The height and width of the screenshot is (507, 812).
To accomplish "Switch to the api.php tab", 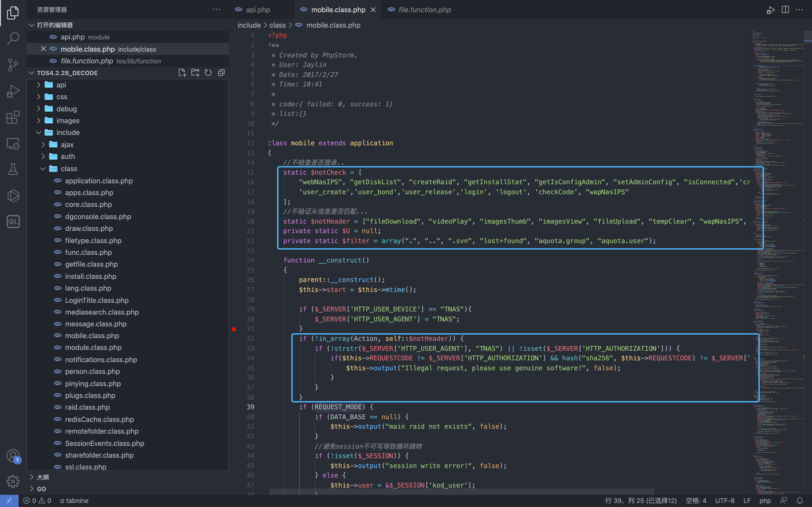I will tap(258, 10).
